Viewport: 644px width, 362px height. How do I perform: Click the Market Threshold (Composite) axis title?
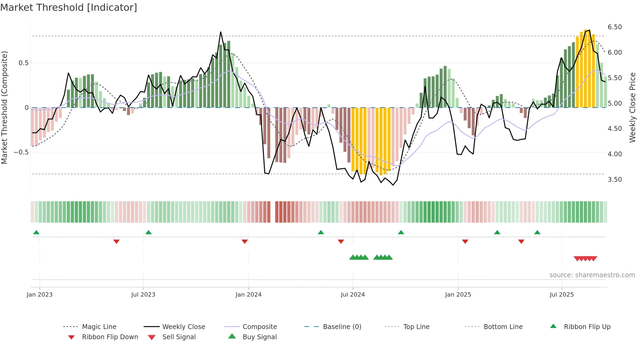[x=4, y=107]
